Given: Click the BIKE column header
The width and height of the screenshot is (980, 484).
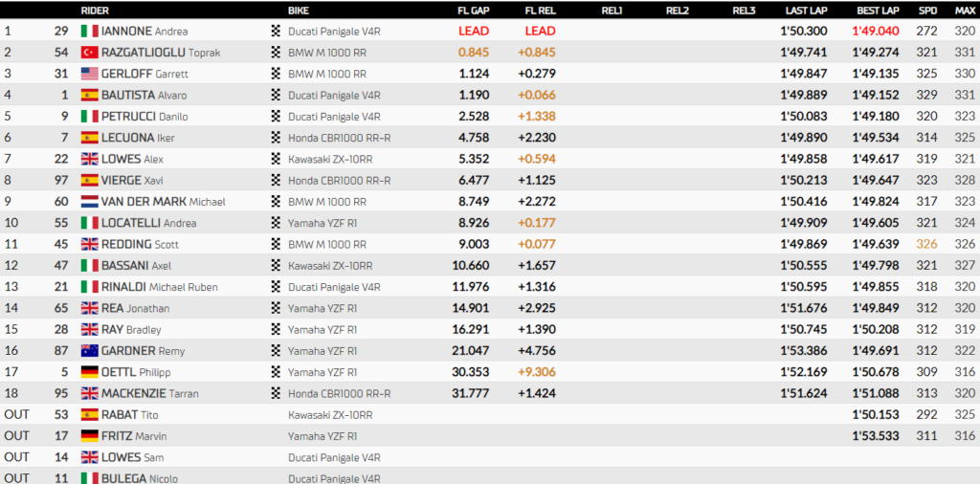Looking at the screenshot, I should pos(298,10).
